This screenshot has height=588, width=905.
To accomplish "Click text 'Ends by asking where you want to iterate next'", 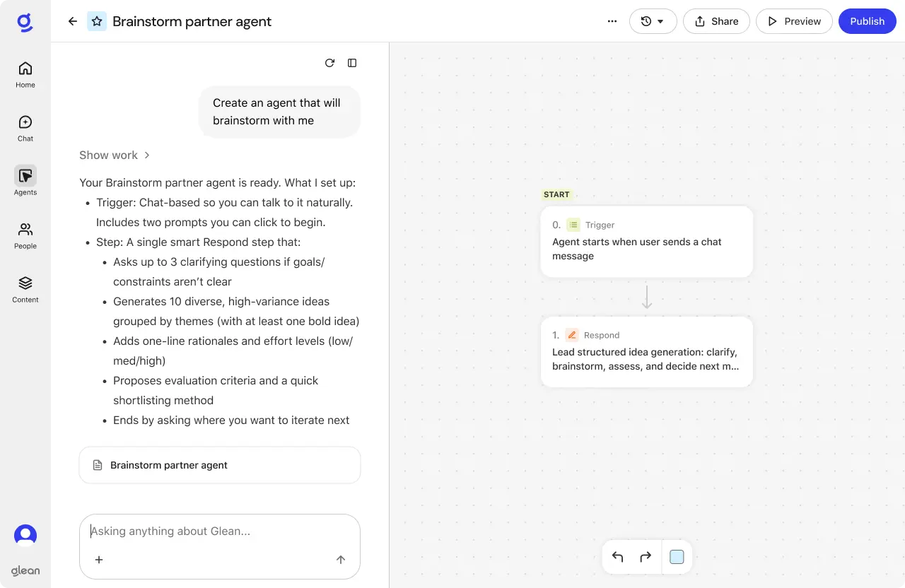I will coord(231,420).
